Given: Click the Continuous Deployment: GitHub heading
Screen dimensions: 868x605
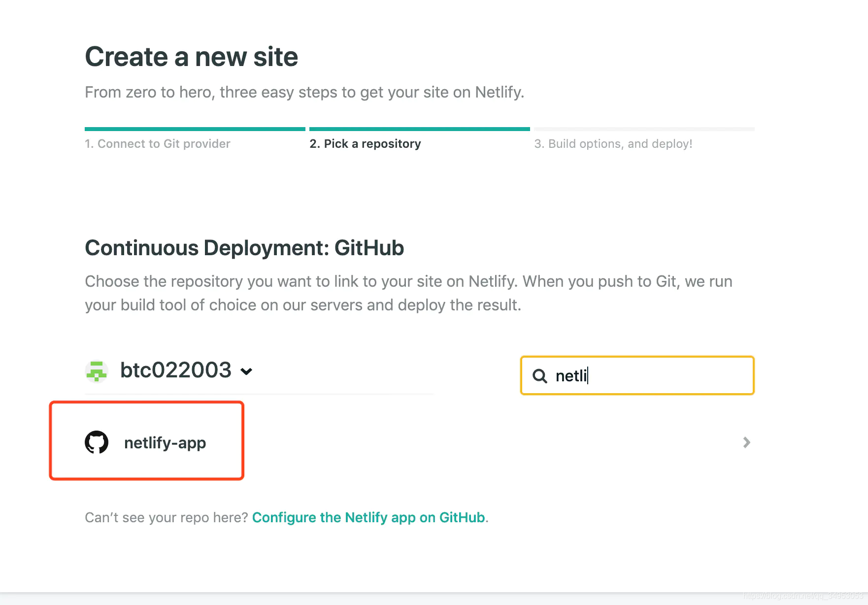Looking at the screenshot, I should pyautogui.click(x=244, y=248).
